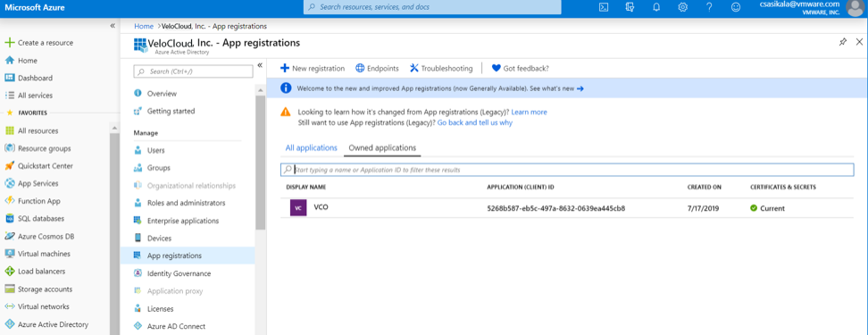Collapse the Azure AD resource menu
The height and width of the screenshot is (335, 868).
point(260,65)
